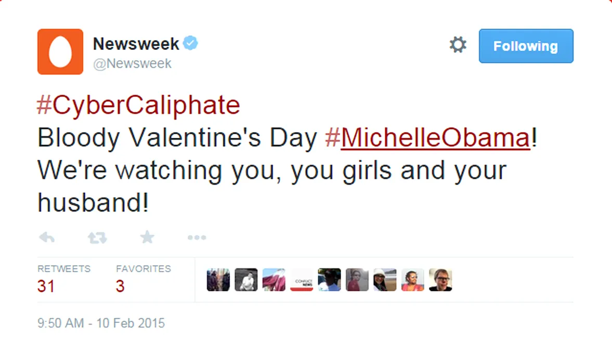612x364 pixels.
Task: Retweet this tweet using the retweet icon
Action: pos(97,238)
